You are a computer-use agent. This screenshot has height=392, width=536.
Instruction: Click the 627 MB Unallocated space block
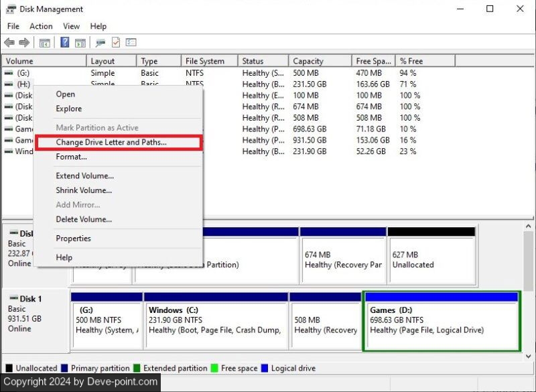click(x=431, y=259)
